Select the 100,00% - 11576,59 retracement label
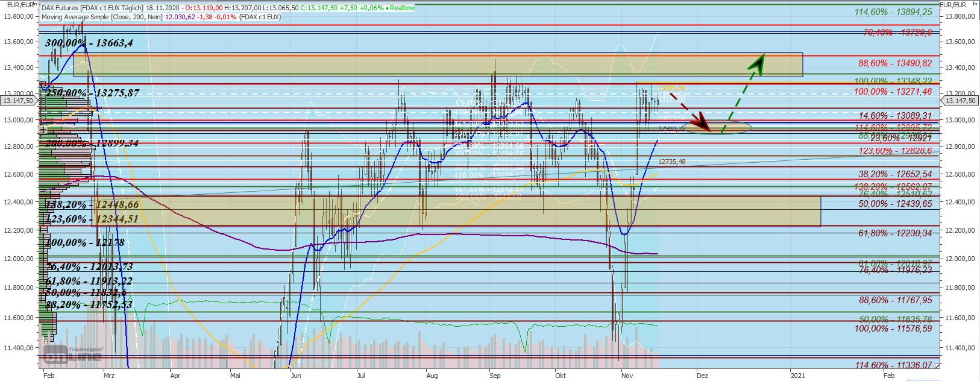This screenshot has height=381, width=980. [x=893, y=329]
